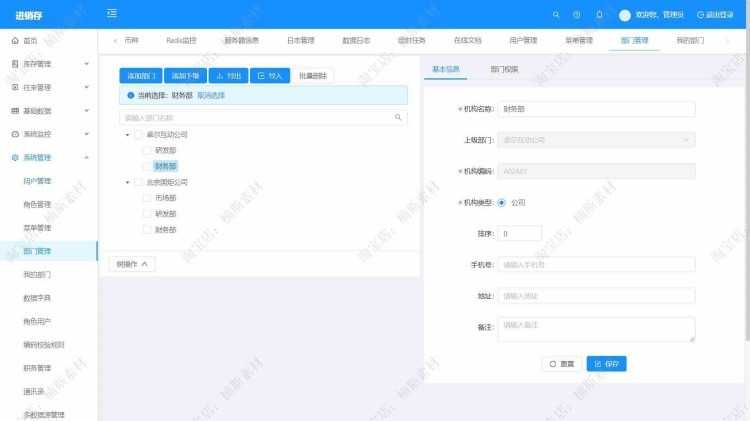Expand the 系统监控 menu chevron
This screenshot has height=421, width=750.
tap(87, 134)
